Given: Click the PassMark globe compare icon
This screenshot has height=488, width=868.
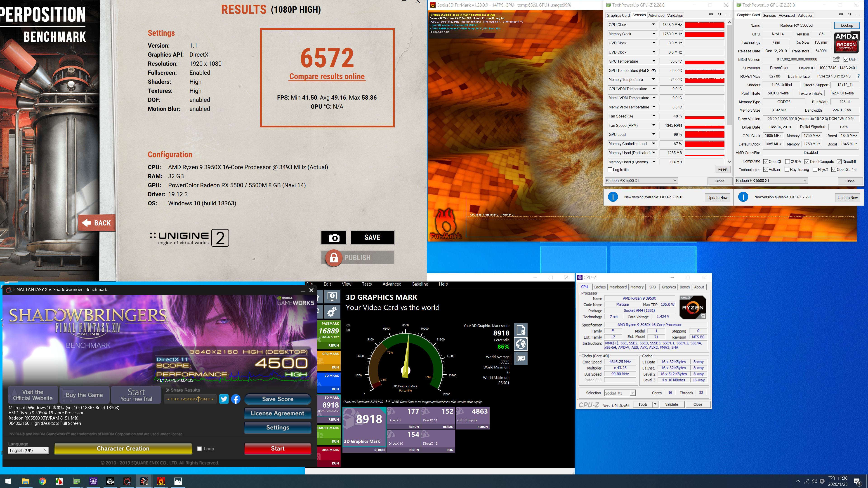Looking at the screenshot, I should tap(521, 344).
